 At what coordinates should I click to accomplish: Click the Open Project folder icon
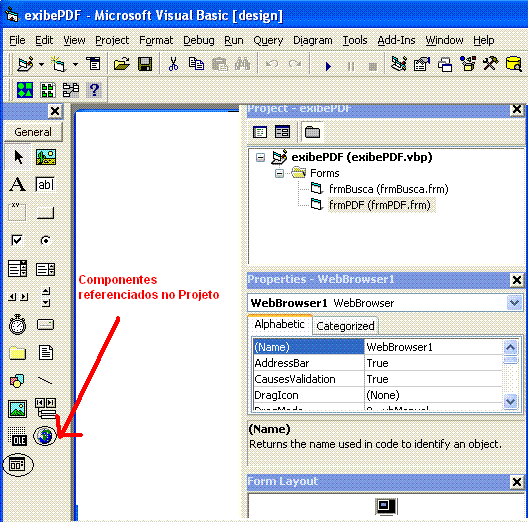[122, 64]
